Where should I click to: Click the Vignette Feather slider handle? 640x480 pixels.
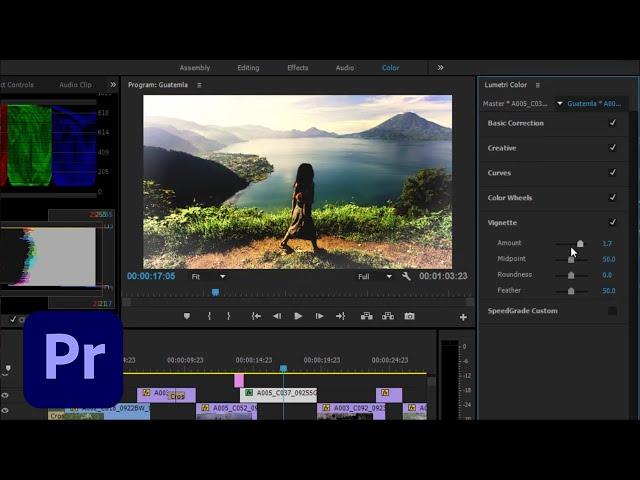(571, 291)
